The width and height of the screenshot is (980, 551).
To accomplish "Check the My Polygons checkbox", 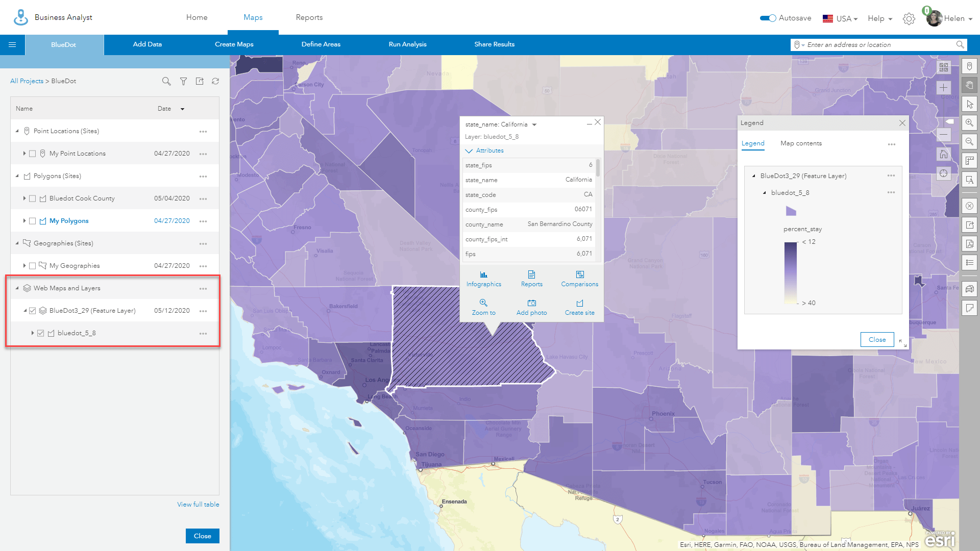I will 33,221.
